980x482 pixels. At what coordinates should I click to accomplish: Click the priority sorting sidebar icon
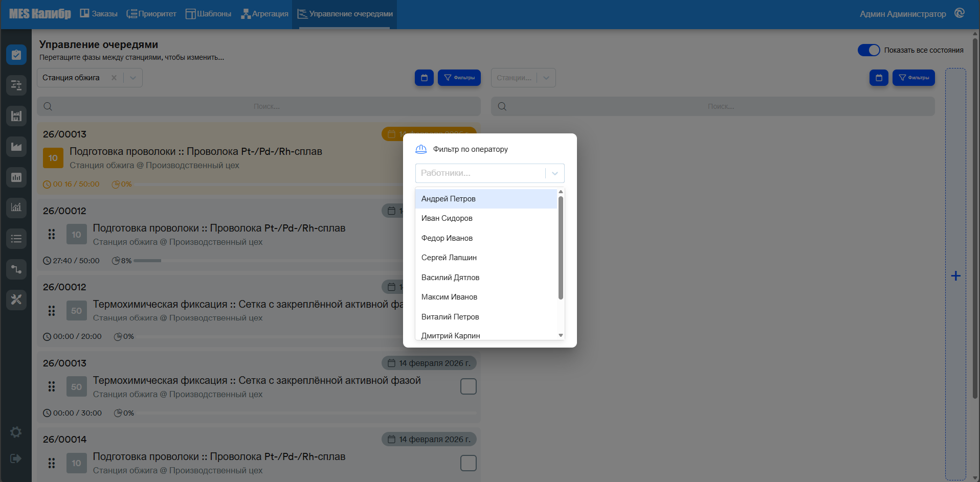pyautogui.click(x=16, y=85)
